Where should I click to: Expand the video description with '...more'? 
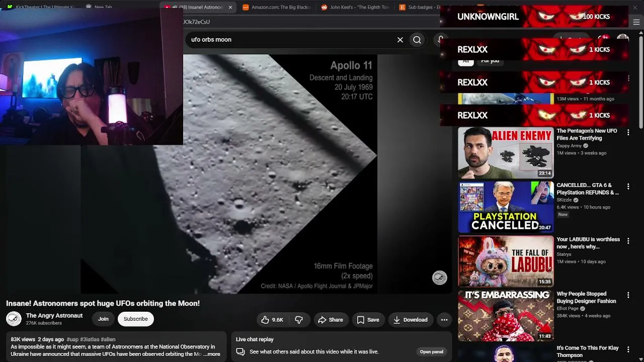(212, 354)
